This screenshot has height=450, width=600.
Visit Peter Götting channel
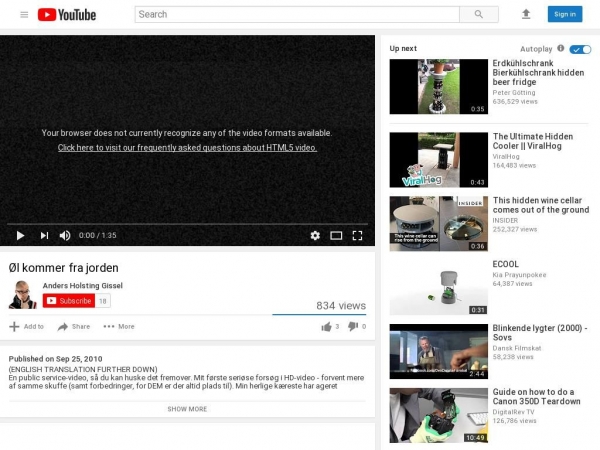coord(514,93)
